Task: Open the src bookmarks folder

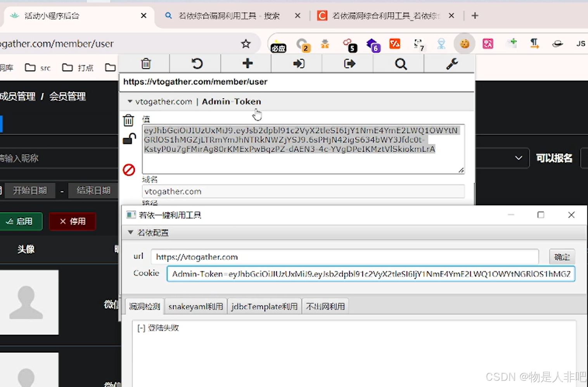Action: [x=38, y=68]
